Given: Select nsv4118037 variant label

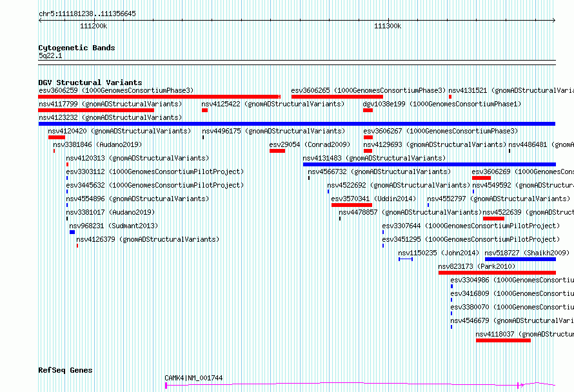Looking at the screenshot, I should pos(524,334).
